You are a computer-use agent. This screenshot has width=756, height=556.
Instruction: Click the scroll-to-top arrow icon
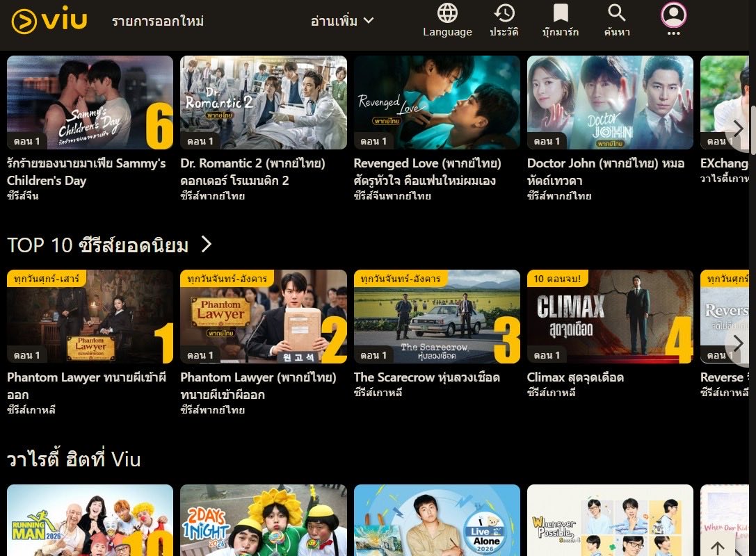coord(718,548)
